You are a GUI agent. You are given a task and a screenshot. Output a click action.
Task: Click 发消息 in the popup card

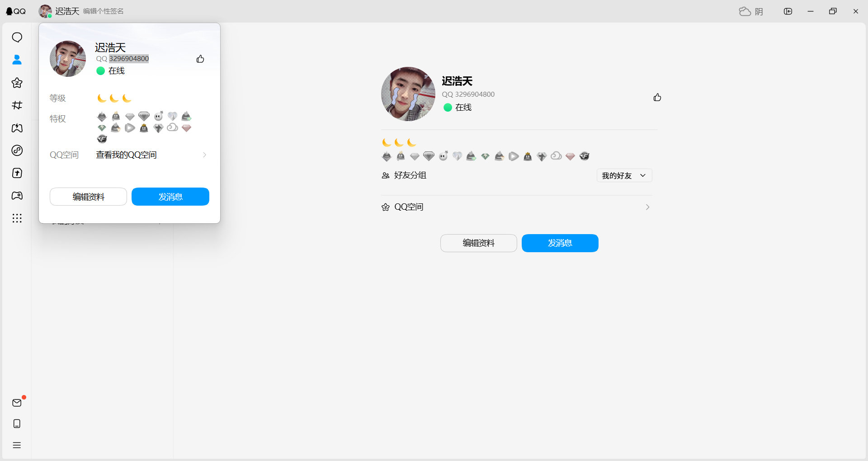pos(170,197)
